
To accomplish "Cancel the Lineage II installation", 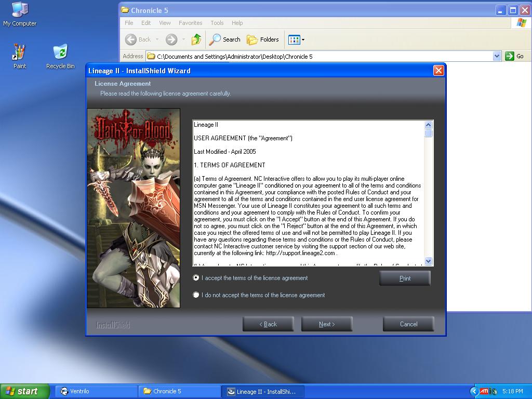I will (408, 324).
